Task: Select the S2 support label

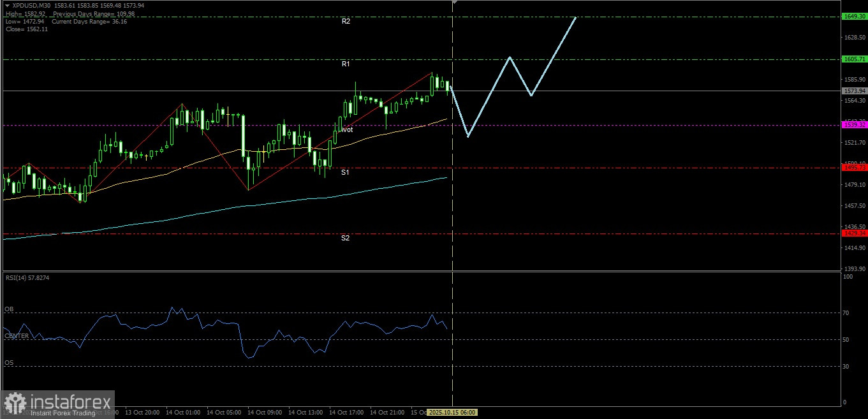Action: pyautogui.click(x=345, y=238)
